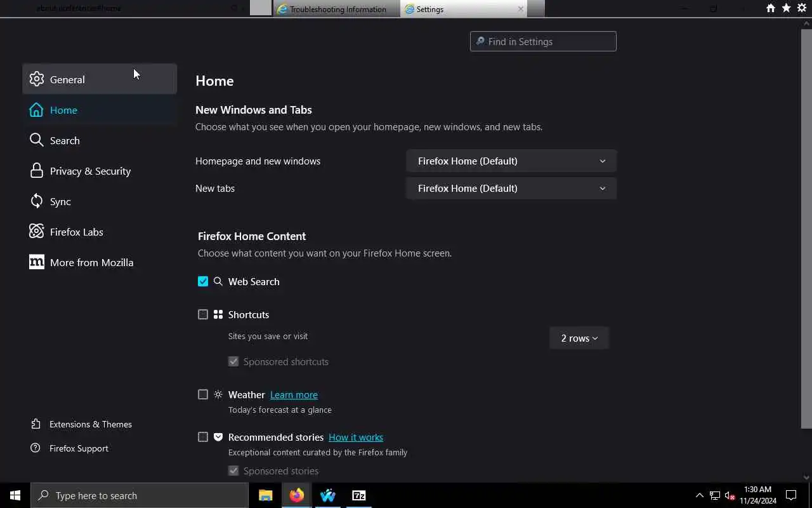
Task: Click the General gear icon in sidebar
Action: click(37, 79)
